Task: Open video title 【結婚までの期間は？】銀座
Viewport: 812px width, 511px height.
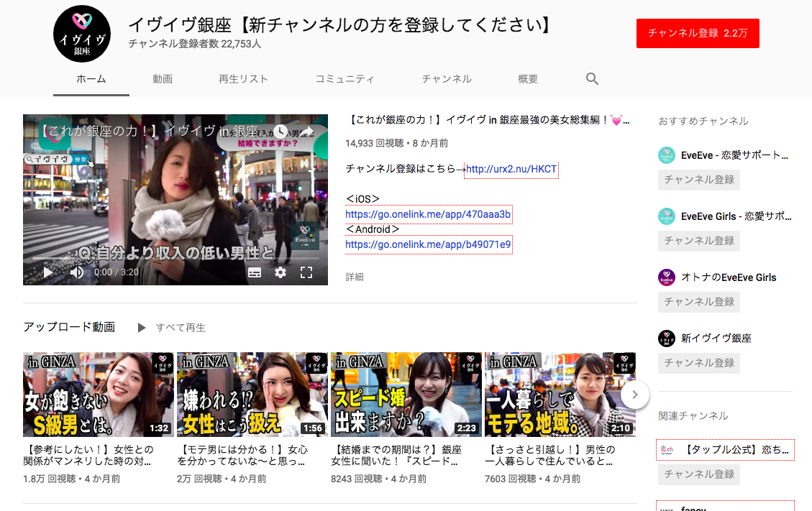Action: 396,455
